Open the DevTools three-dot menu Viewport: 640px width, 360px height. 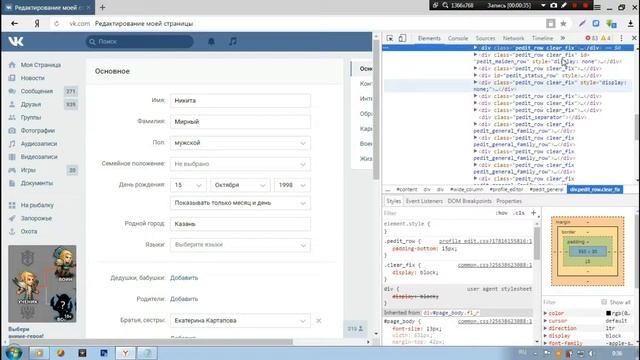[x=622, y=38]
